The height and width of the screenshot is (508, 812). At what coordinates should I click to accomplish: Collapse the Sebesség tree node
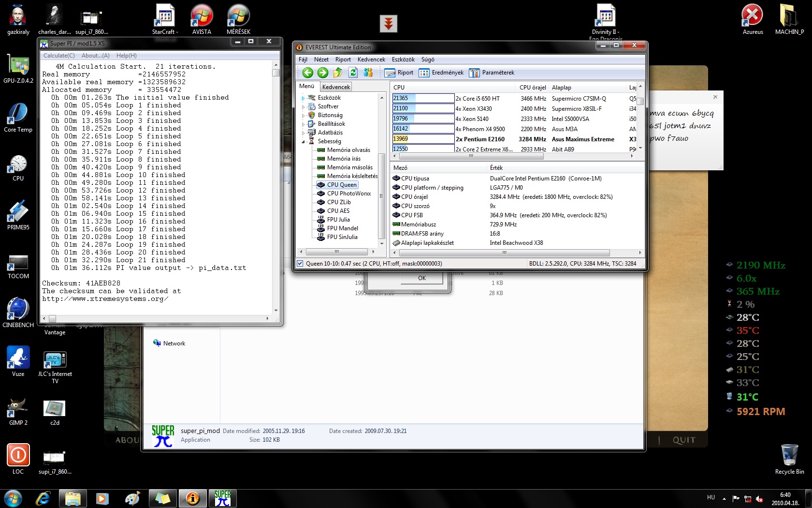[303, 142]
